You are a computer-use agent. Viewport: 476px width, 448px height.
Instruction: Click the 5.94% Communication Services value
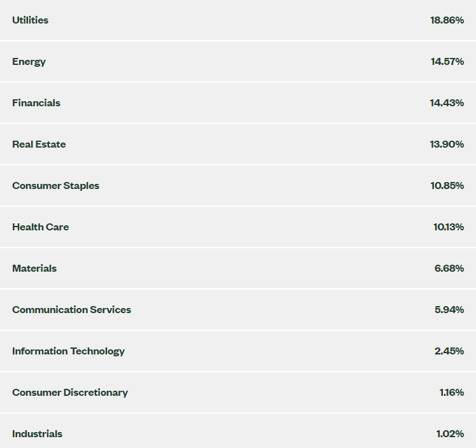449,310
